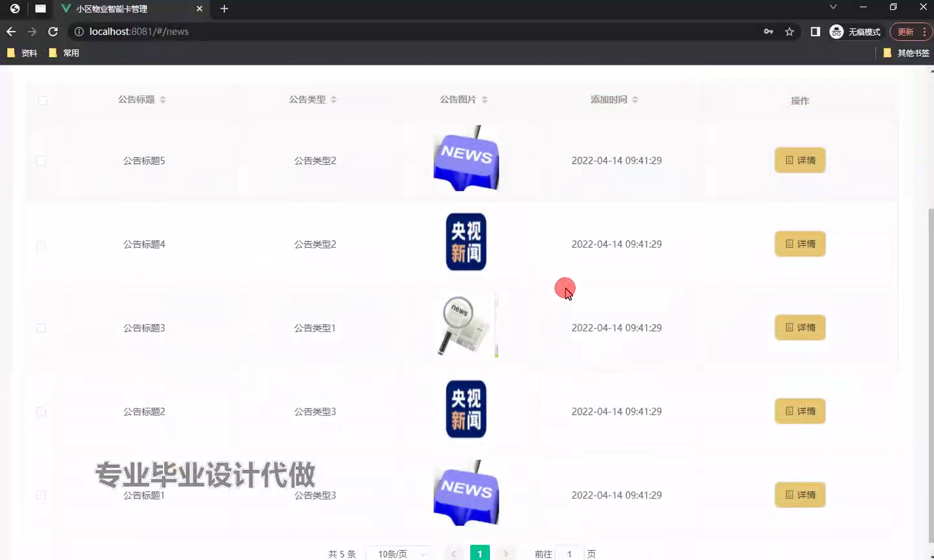Image resolution: width=934 pixels, height=560 pixels.
Task: Go back to the previous page
Action: tap(11, 31)
